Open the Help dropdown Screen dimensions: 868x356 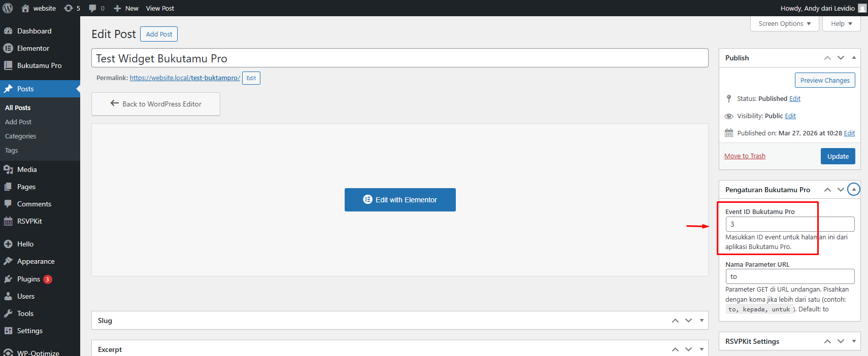[842, 23]
